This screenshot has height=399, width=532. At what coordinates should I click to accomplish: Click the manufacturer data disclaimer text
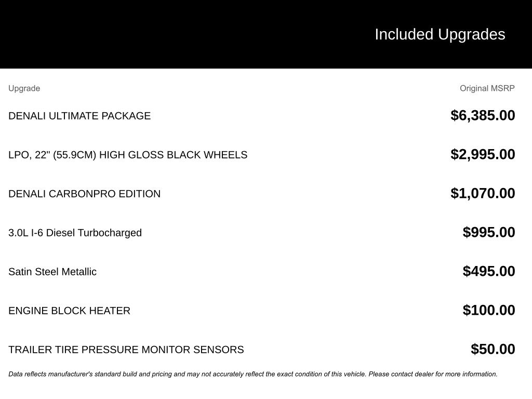coord(253,374)
